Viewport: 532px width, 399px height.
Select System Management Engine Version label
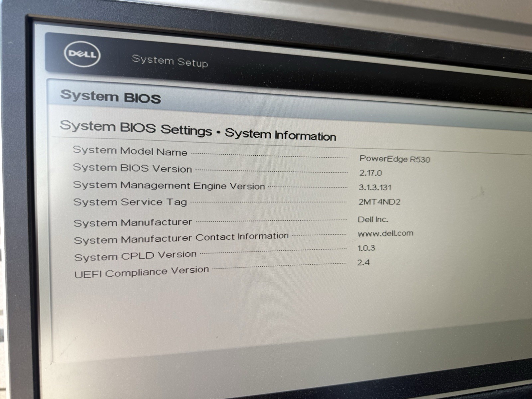pyautogui.click(x=169, y=185)
